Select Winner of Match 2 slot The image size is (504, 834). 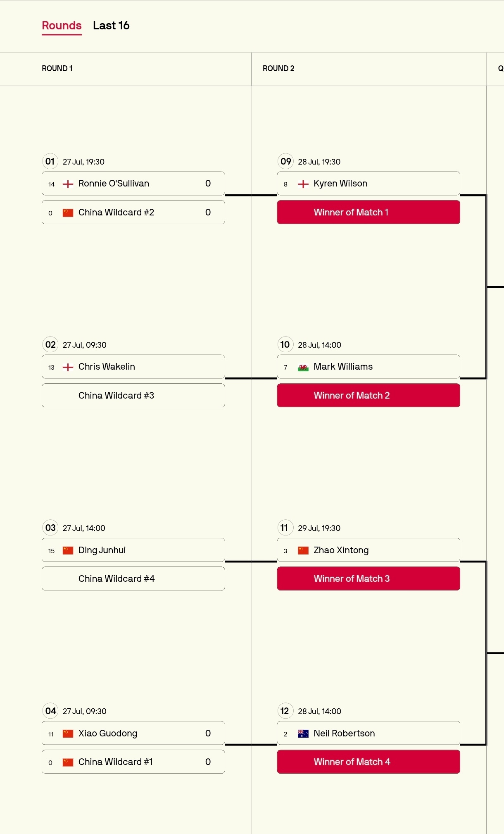tap(368, 395)
